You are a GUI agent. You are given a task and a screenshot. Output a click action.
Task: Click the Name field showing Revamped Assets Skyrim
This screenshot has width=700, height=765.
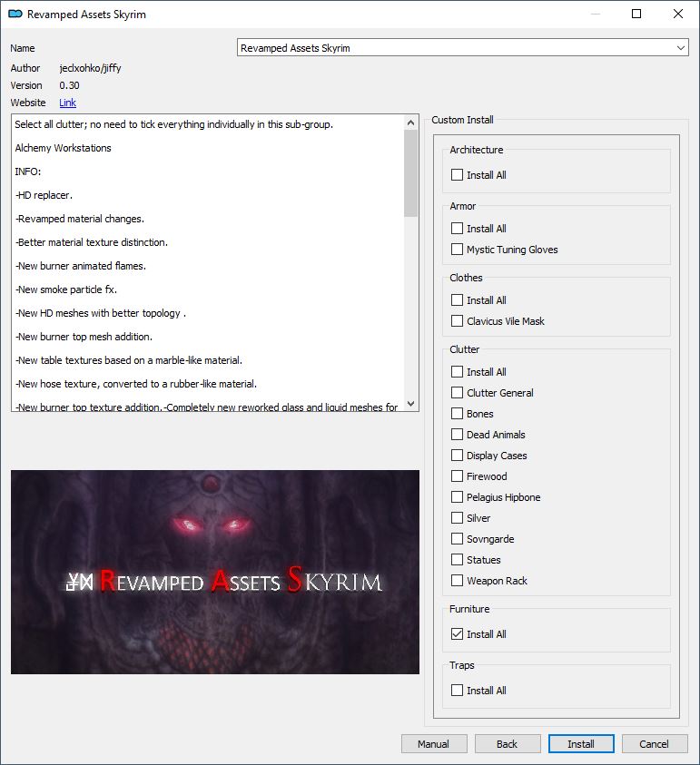(x=462, y=48)
